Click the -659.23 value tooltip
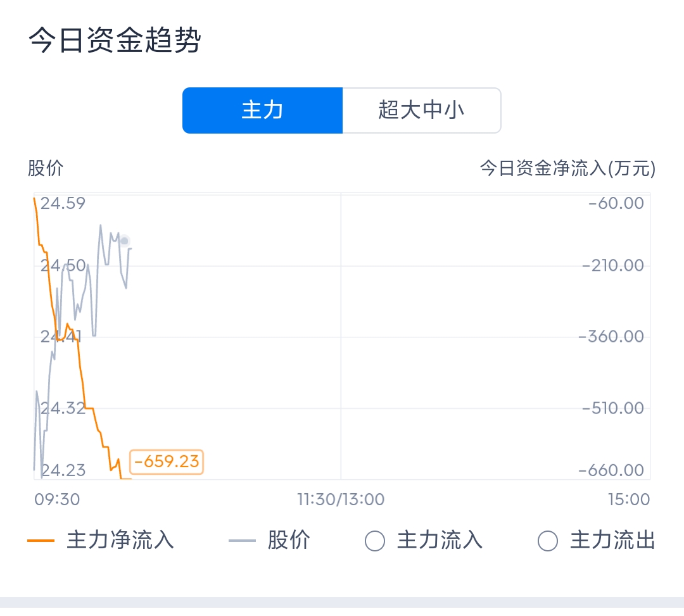The width and height of the screenshot is (684, 616). coord(167,462)
